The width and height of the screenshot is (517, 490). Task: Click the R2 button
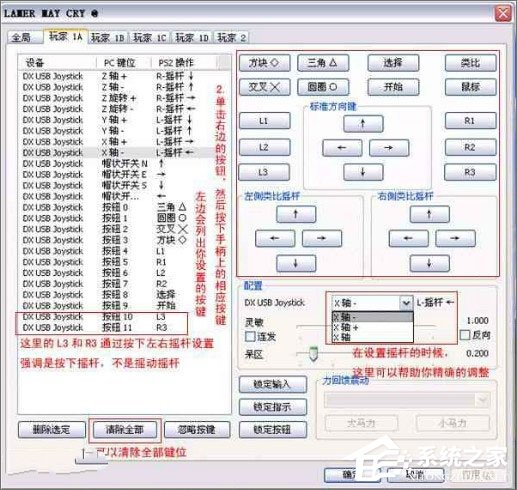[471, 147]
